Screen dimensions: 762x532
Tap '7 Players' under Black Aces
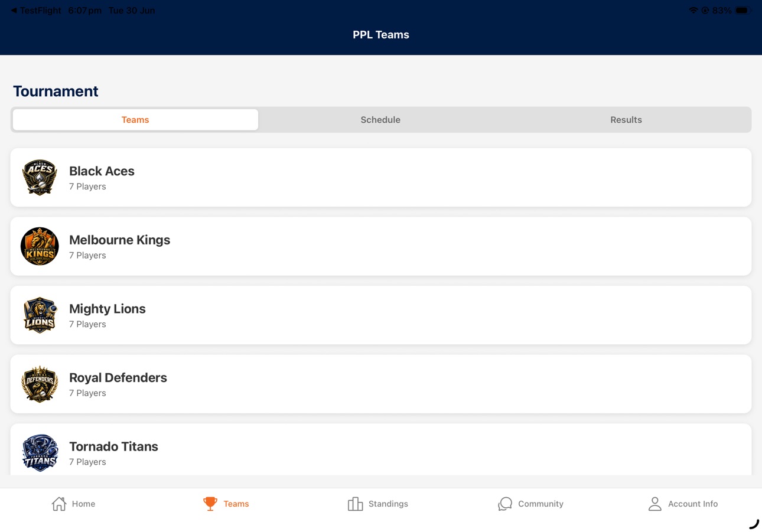point(87,187)
